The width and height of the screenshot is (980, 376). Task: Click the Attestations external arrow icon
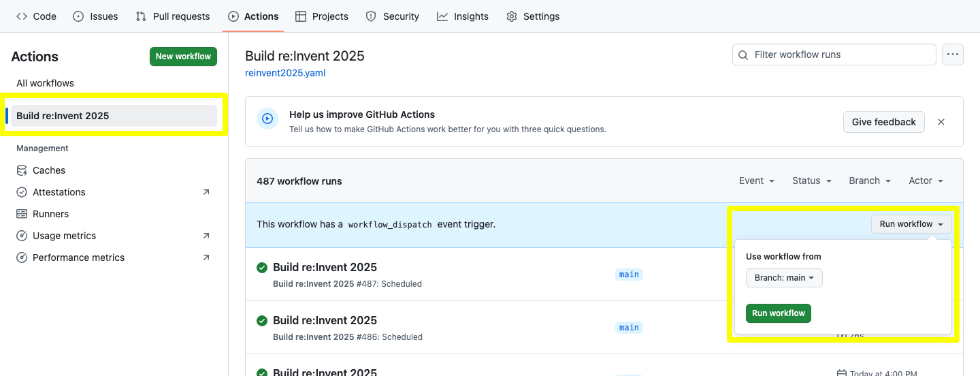coord(206,192)
